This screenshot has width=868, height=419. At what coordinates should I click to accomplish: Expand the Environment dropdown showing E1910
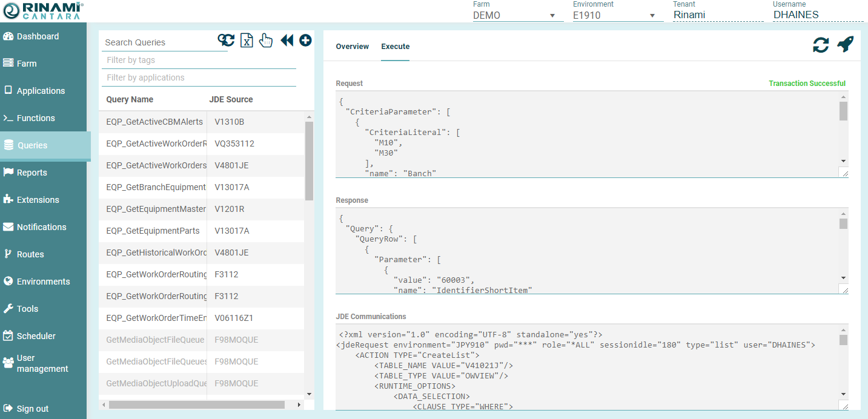615,15
